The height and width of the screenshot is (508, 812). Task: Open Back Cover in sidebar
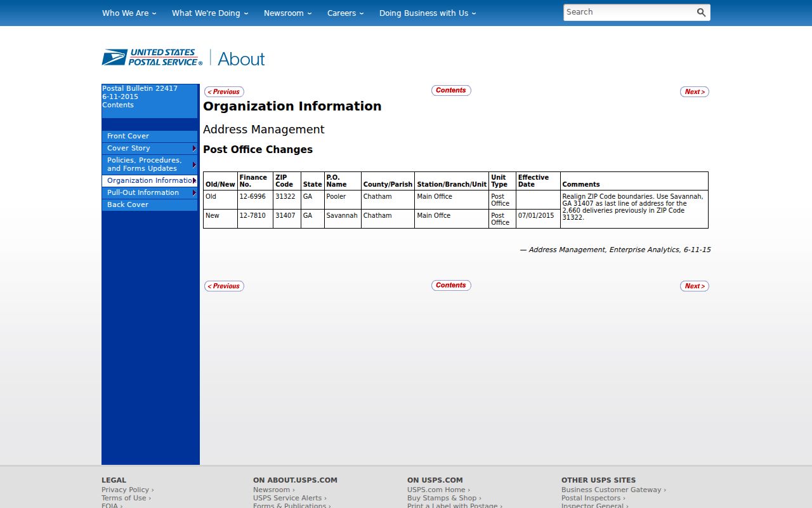pyautogui.click(x=150, y=205)
